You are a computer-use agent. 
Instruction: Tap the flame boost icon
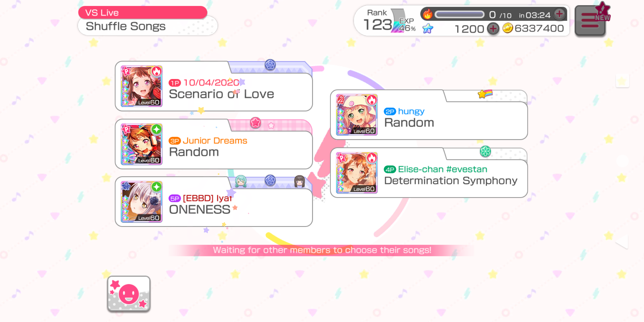point(428,14)
